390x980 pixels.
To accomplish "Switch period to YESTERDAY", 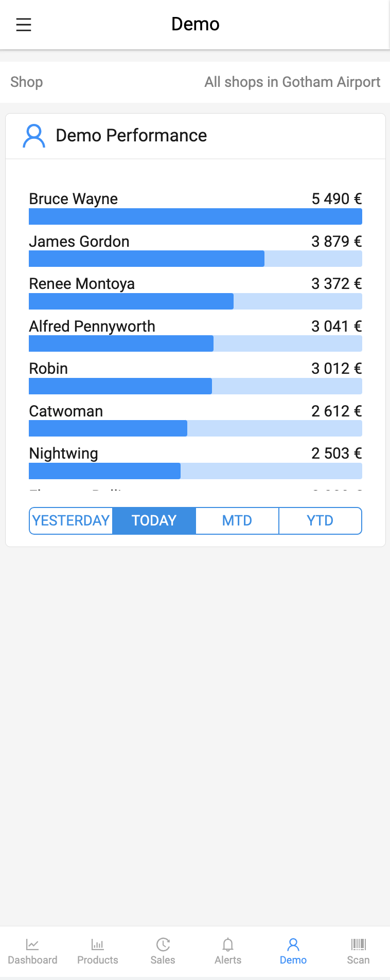I will click(x=71, y=521).
